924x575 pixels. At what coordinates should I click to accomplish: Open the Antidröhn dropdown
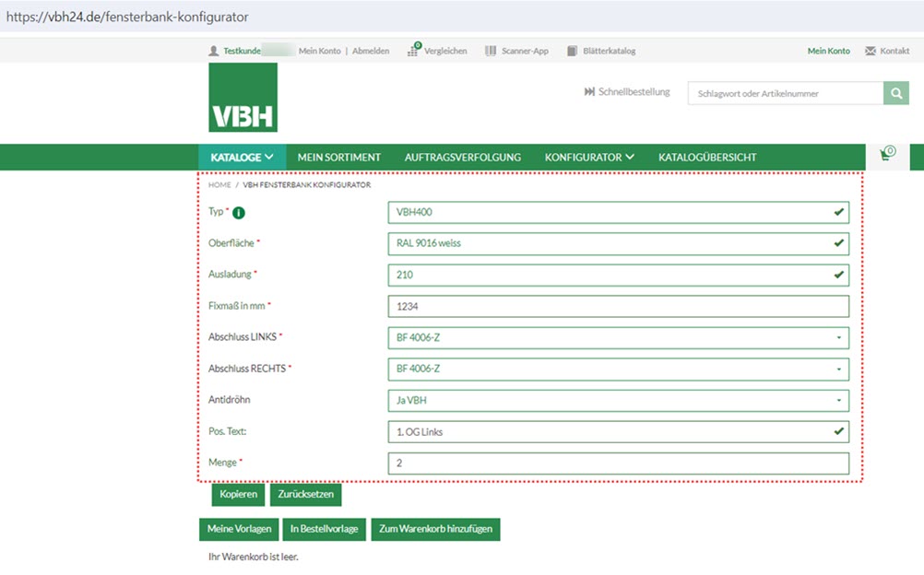point(618,401)
